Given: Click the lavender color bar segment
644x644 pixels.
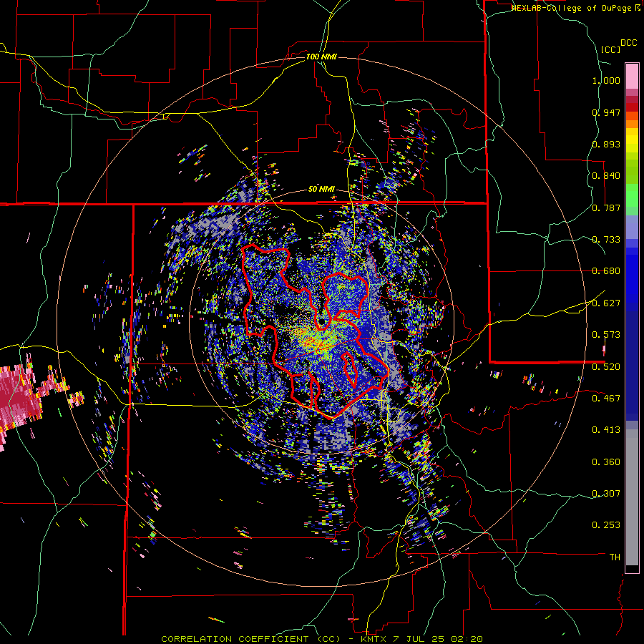Looking at the screenshot, I should click(632, 228).
